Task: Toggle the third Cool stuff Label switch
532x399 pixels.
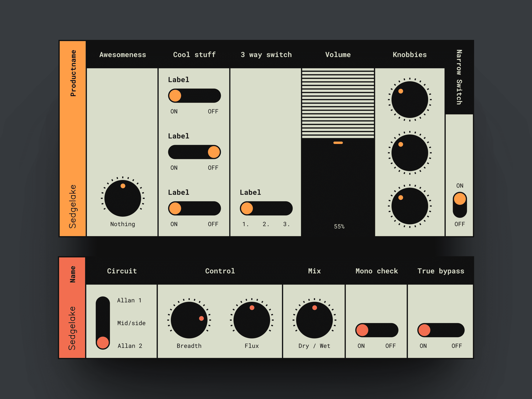Action: pyautogui.click(x=194, y=208)
